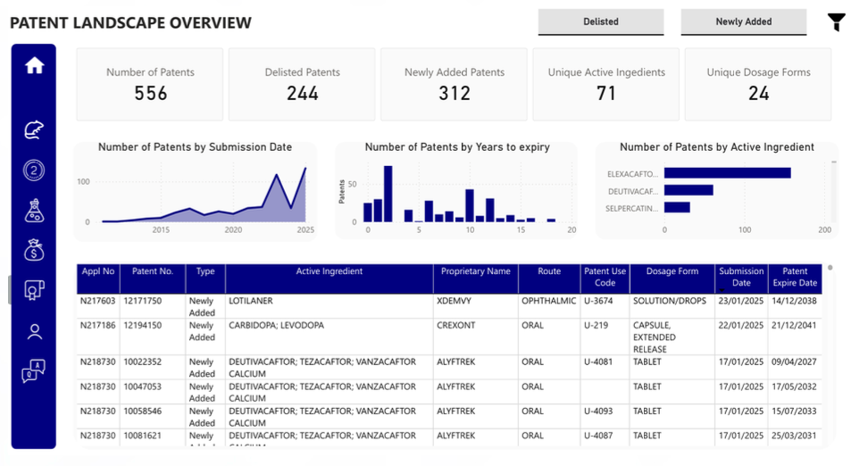
Task: Use the patent table vertical scrollbar
Action: click(830, 268)
